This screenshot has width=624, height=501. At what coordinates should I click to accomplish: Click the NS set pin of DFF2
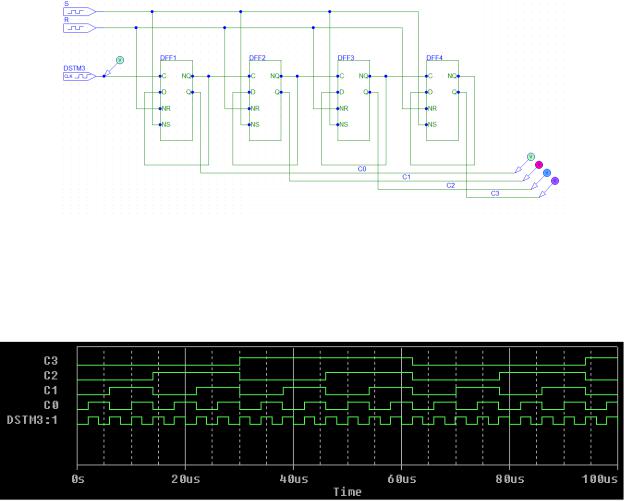255,125
